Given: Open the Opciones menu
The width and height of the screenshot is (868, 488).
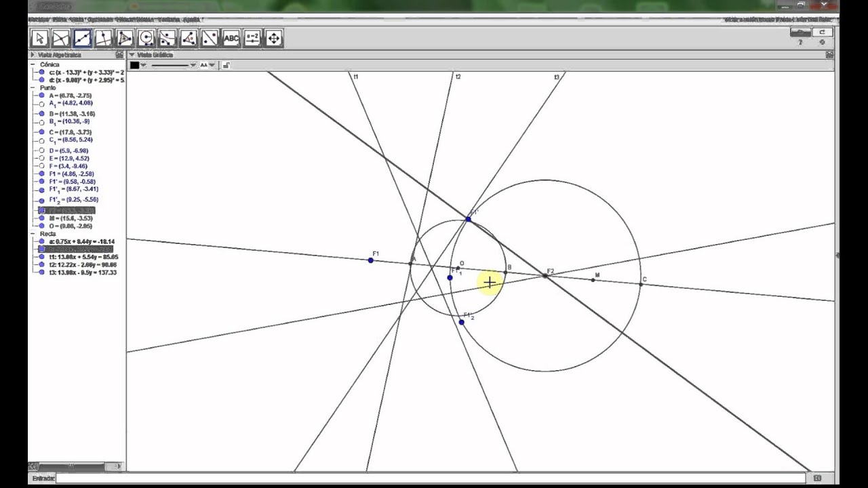Looking at the screenshot, I should (101, 20).
